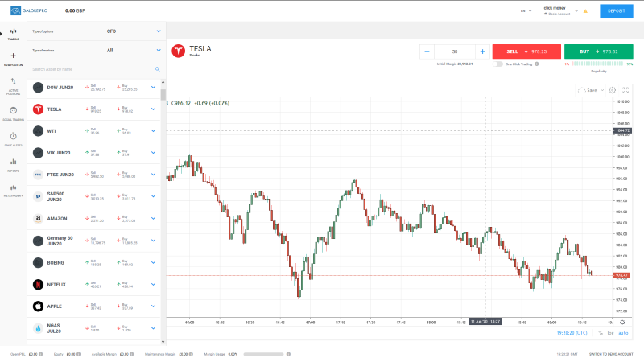Open the chart Save dropdown arrow
The height and width of the screenshot is (362, 644).
coord(602,90)
